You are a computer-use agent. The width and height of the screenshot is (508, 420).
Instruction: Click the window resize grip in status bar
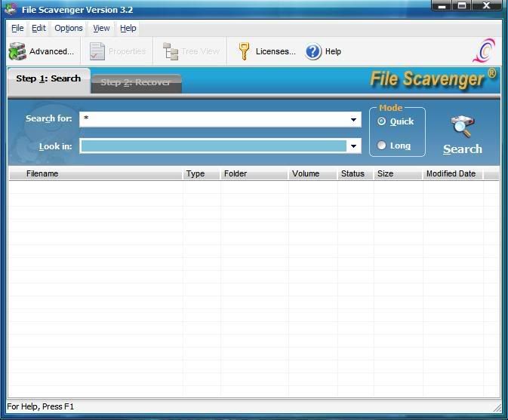pos(497,408)
